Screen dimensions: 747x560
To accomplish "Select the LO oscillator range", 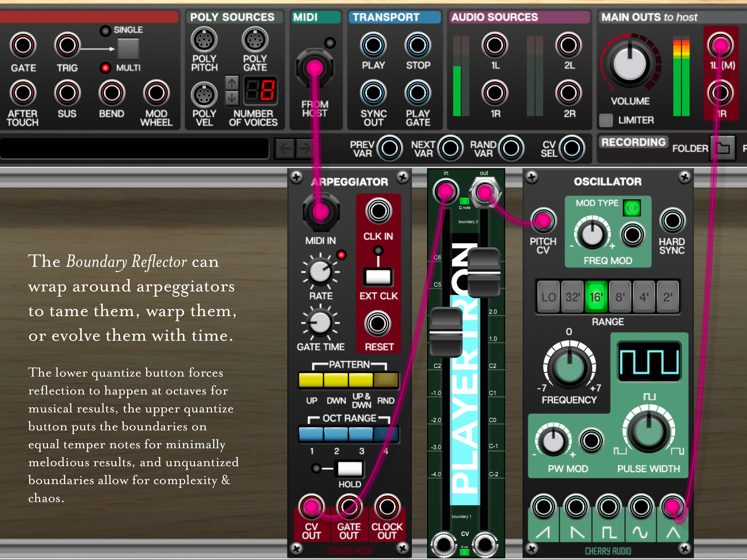I will coord(548,297).
